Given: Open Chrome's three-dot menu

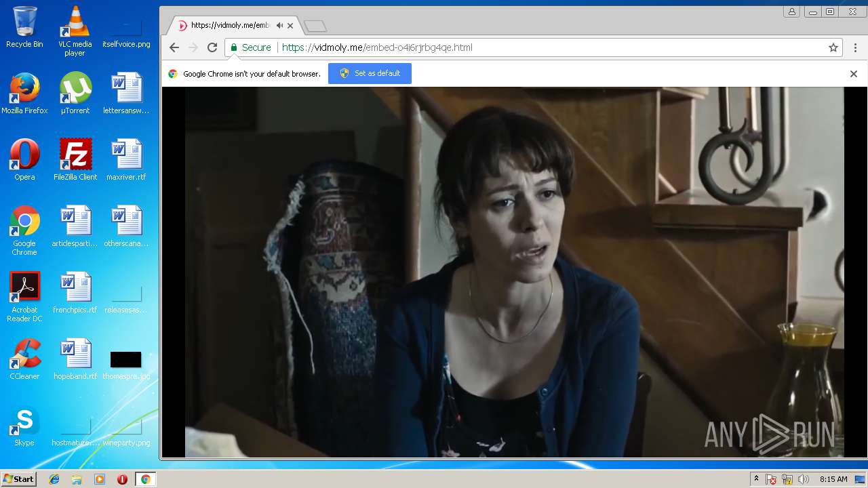Looking at the screenshot, I should click(855, 47).
